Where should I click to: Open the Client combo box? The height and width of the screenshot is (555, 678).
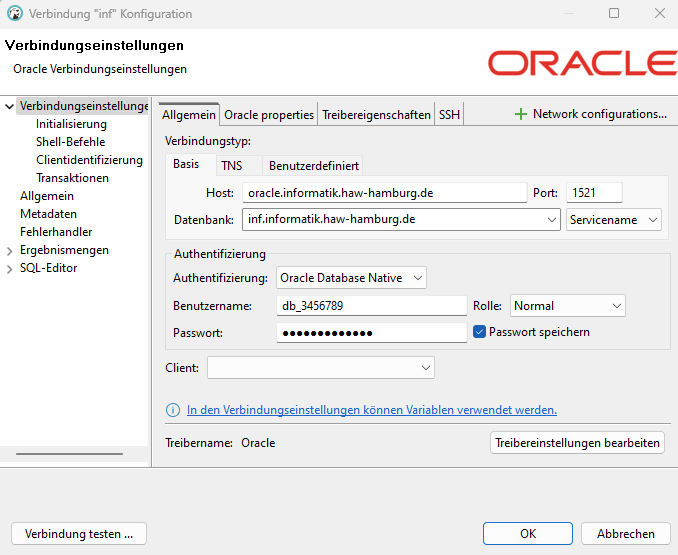(x=320, y=368)
